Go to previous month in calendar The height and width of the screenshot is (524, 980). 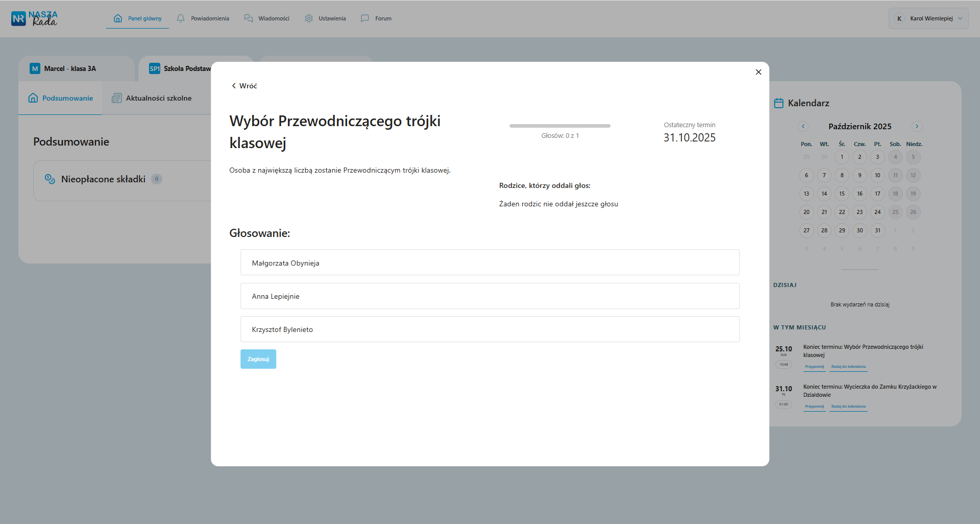[x=803, y=126]
